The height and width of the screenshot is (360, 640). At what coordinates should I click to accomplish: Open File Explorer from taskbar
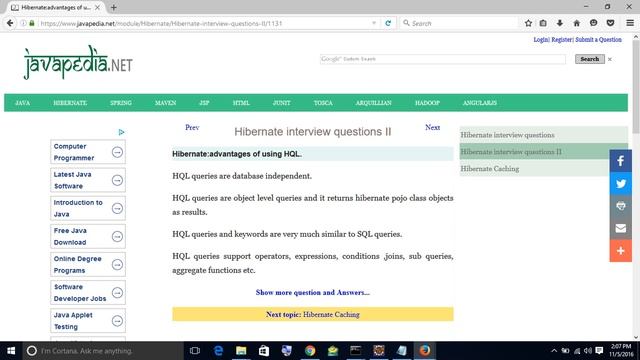click(x=241, y=351)
